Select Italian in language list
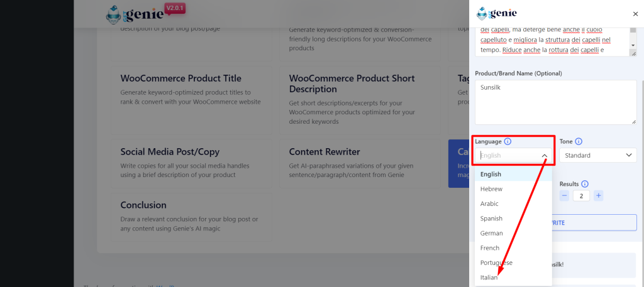The width and height of the screenshot is (644, 287). pyautogui.click(x=513, y=278)
